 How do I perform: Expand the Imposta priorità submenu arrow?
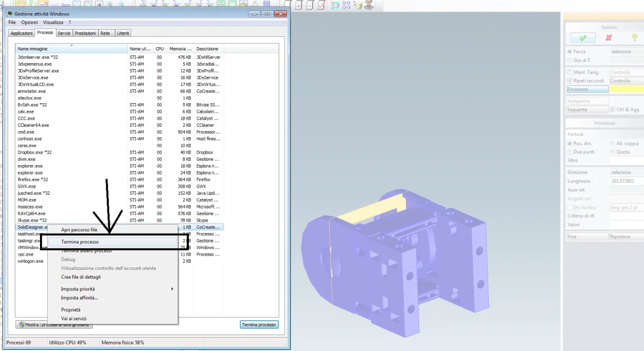pyautogui.click(x=172, y=289)
